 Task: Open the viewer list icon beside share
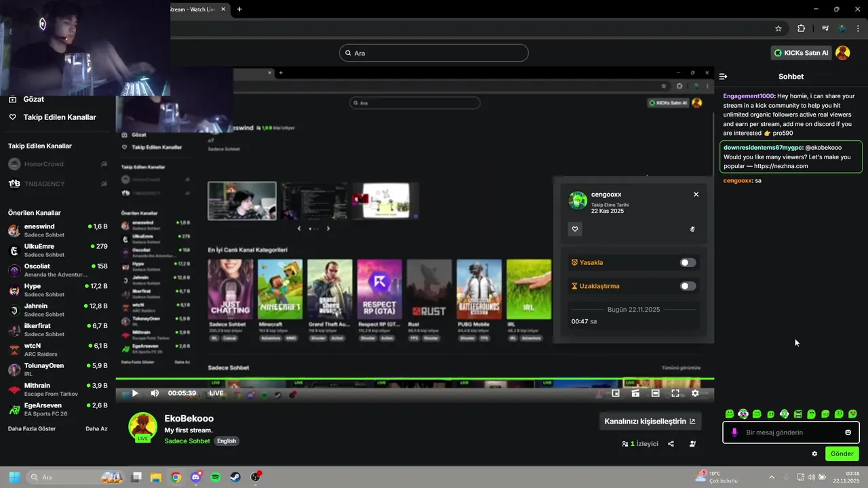point(692,444)
